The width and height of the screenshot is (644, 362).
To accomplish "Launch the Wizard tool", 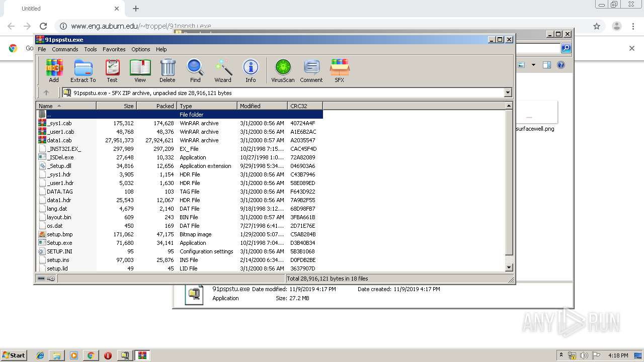I will coord(223,70).
